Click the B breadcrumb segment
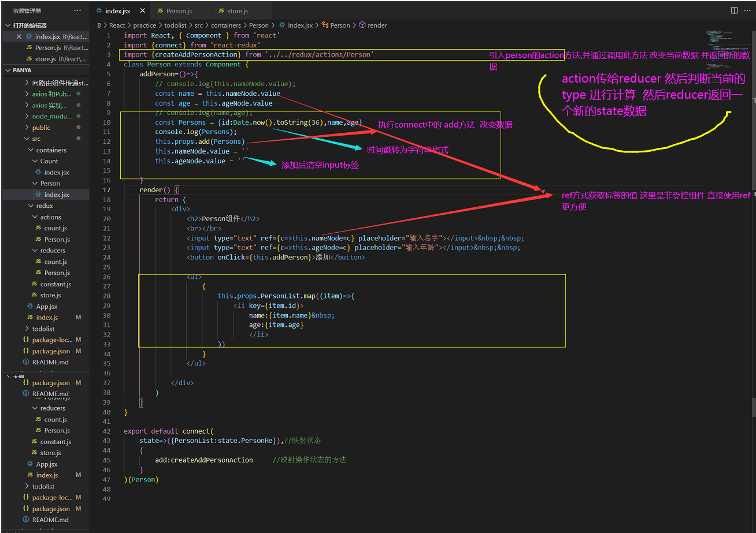Image resolution: width=756 pixels, height=533 pixels. click(99, 25)
